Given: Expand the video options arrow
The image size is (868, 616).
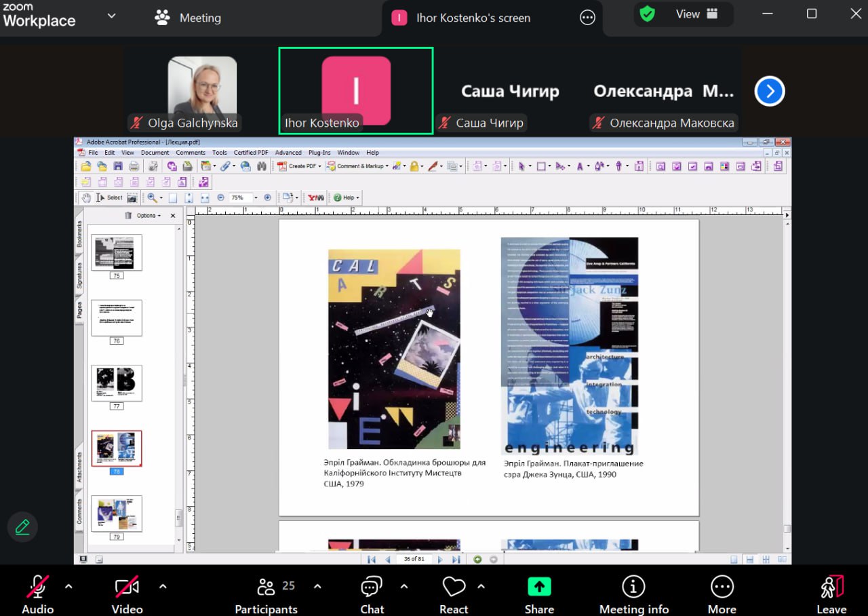Looking at the screenshot, I should 163,586.
